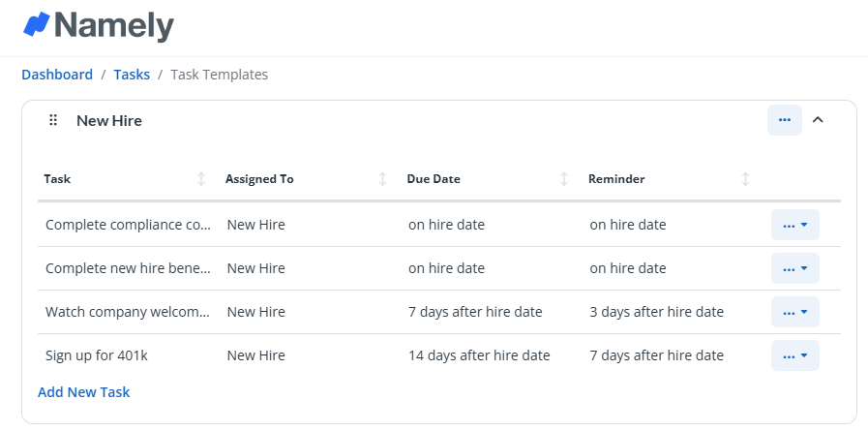This screenshot has height=431, width=868.
Task: Click the New Hire template title
Action: click(109, 121)
